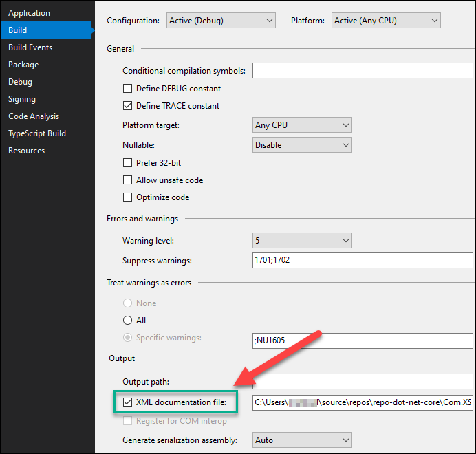Uncheck the XML documentation file checkbox

(127, 402)
